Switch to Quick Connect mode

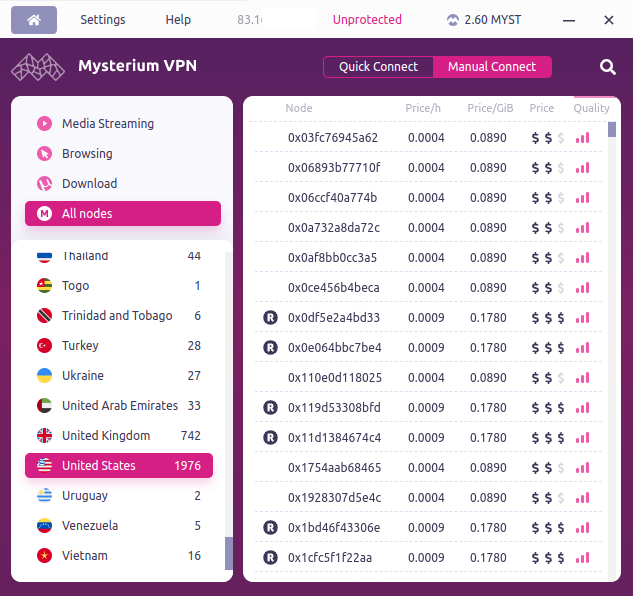click(378, 67)
